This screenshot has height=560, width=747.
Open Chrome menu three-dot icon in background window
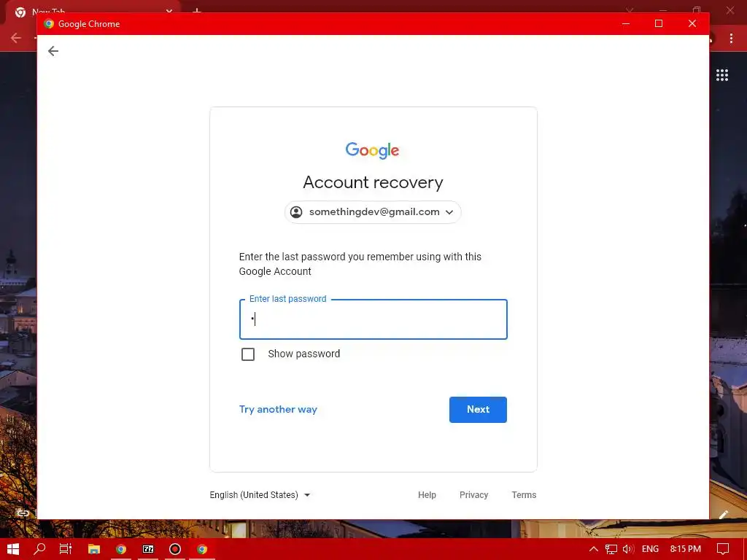[x=731, y=39]
